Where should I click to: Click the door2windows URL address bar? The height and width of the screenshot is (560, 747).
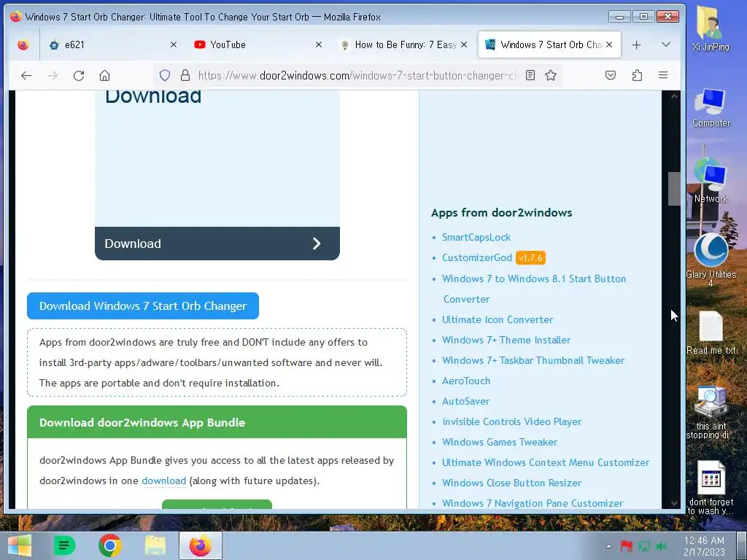coord(356,75)
